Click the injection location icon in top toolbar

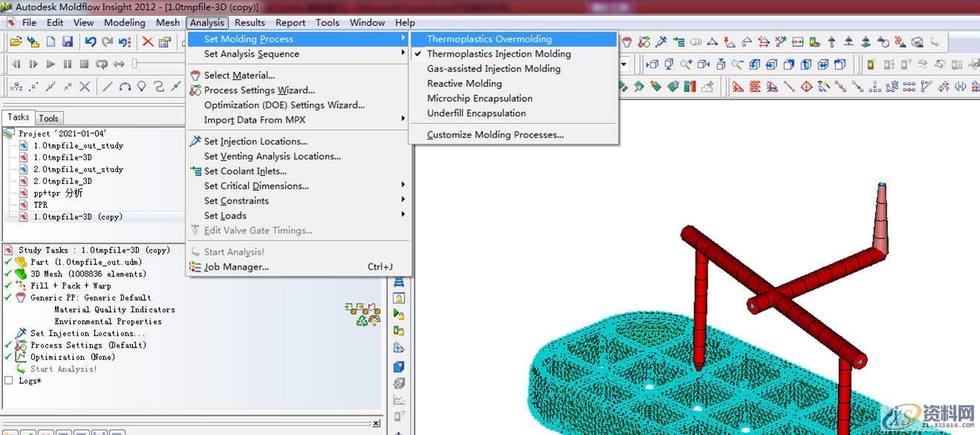pyautogui.click(x=662, y=42)
